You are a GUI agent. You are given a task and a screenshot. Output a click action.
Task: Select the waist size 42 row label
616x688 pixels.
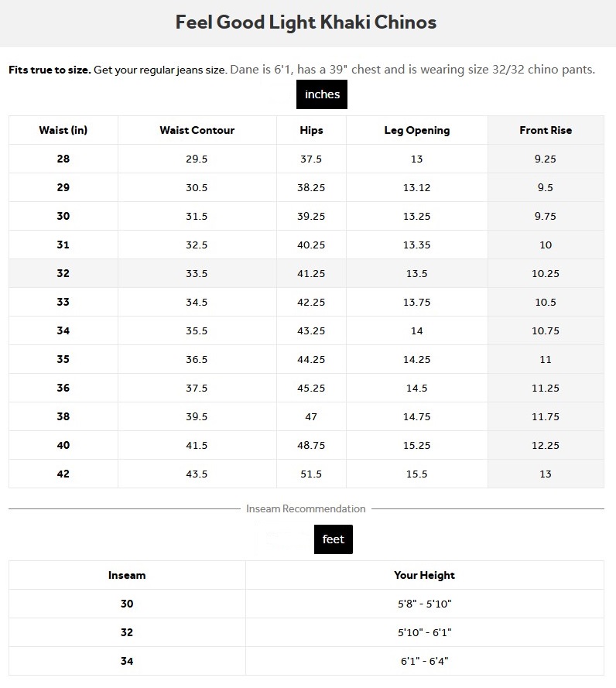pyautogui.click(x=63, y=474)
